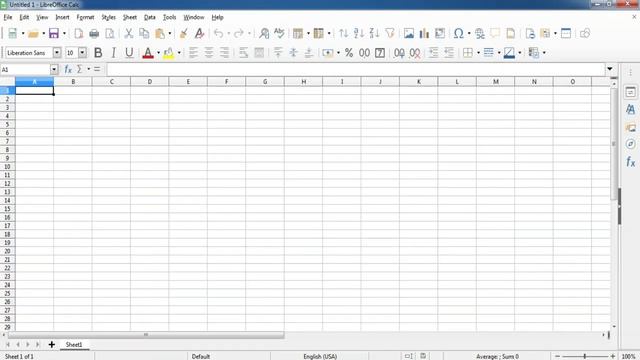Toggle Wrap Text
Screen dimensions: 640x360
coord(244,53)
